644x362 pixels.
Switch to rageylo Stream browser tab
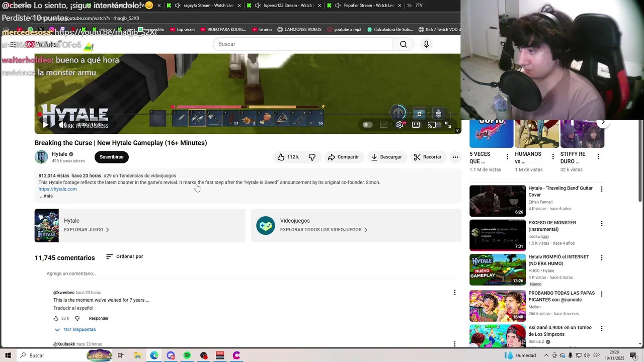tap(204, 5)
